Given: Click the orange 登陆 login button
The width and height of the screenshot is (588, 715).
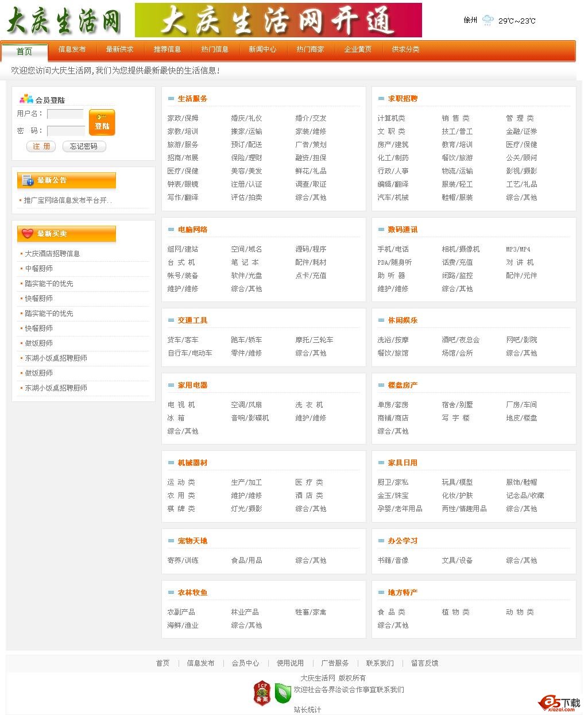Looking at the screenshot, I should pyautogui.click(x=102, y=122).
